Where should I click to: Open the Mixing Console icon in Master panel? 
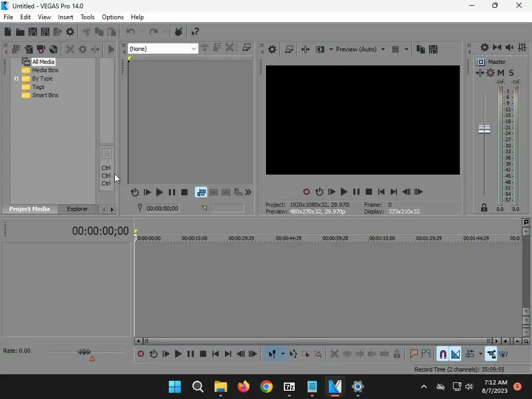pos(522,47)
